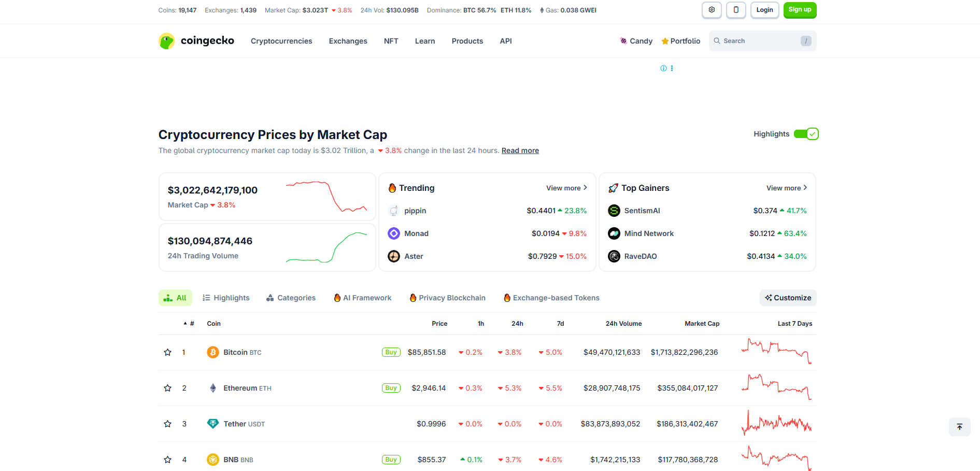Open the NFT menu
The height and width of the screenshot is (471, 980).
point(391,41)
